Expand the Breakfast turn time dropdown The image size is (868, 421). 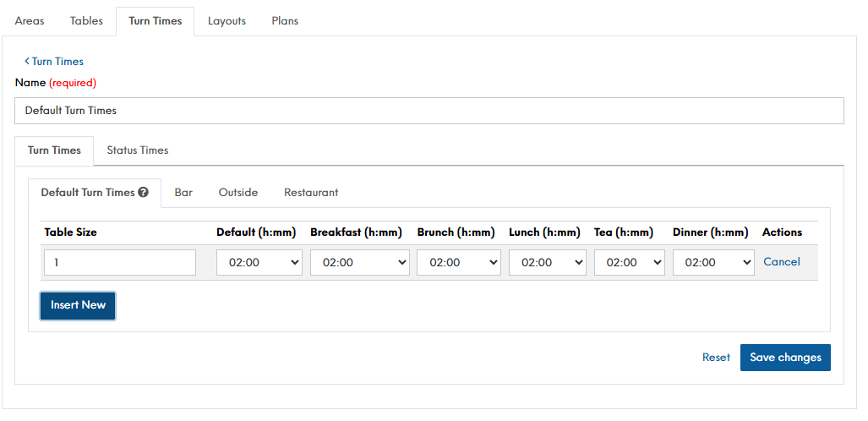[x=359, y=263]
